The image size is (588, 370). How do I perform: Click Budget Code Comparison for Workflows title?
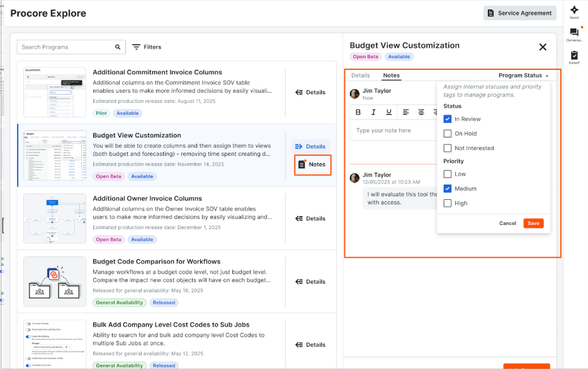[156, 262]
